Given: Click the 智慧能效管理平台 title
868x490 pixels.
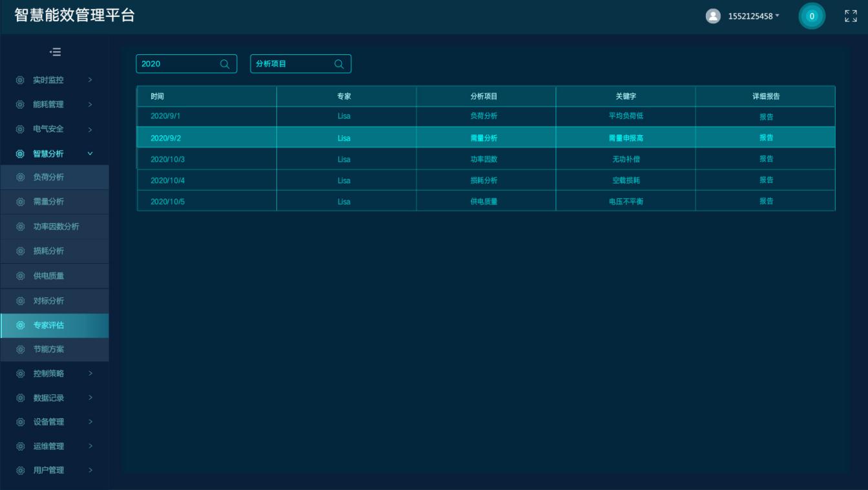Looking at the screenshot, I should [x=74, y=16].
